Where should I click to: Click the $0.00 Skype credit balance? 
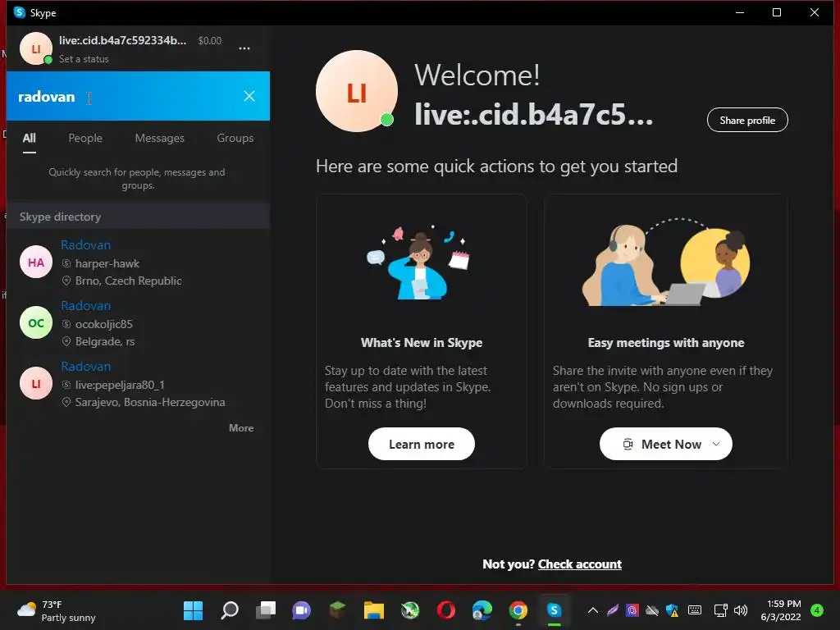point(209,41)
